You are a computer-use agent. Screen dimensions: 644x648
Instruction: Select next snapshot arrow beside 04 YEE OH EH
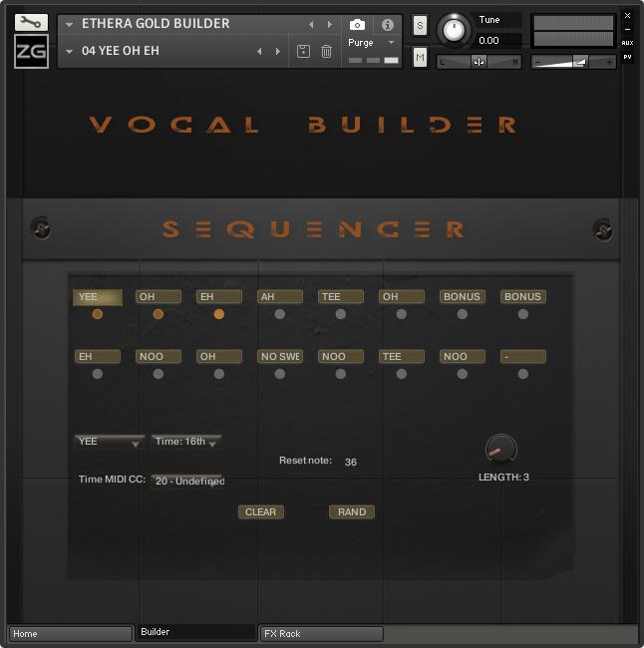click(x=278, y=51)
